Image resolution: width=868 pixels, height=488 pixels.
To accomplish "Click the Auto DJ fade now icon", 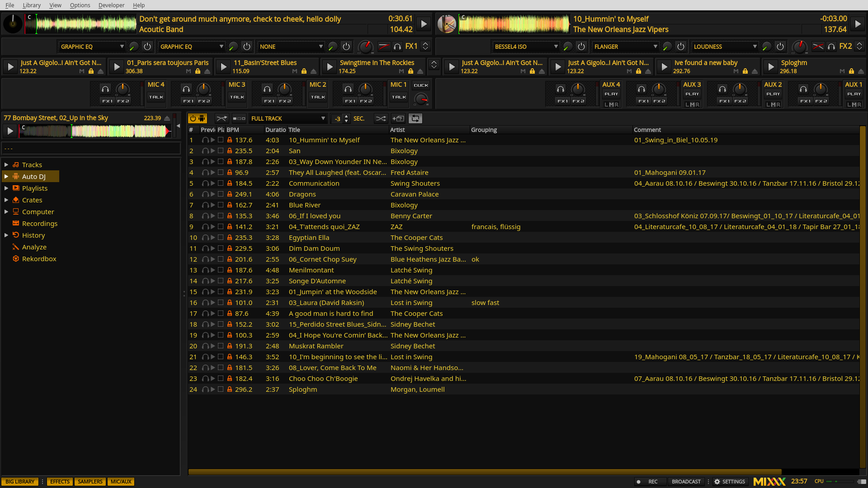I will point(222,118).
